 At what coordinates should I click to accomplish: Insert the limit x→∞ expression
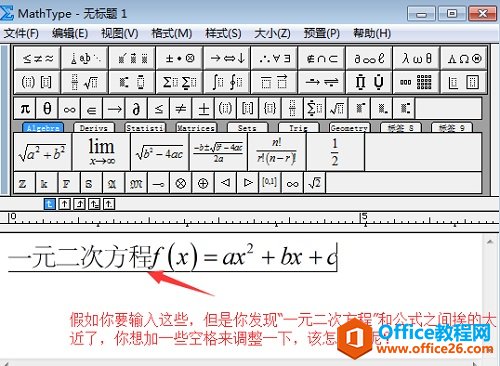pos(101,152)
